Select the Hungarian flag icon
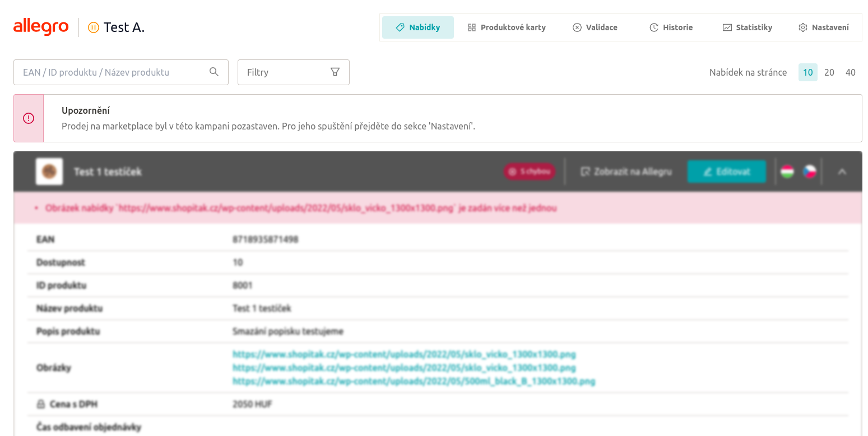 point(787,171)
